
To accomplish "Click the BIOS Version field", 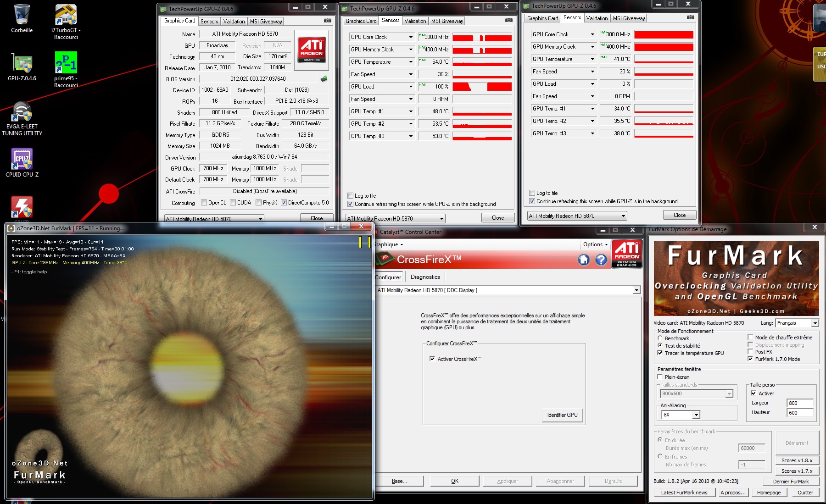I will 258,79.
